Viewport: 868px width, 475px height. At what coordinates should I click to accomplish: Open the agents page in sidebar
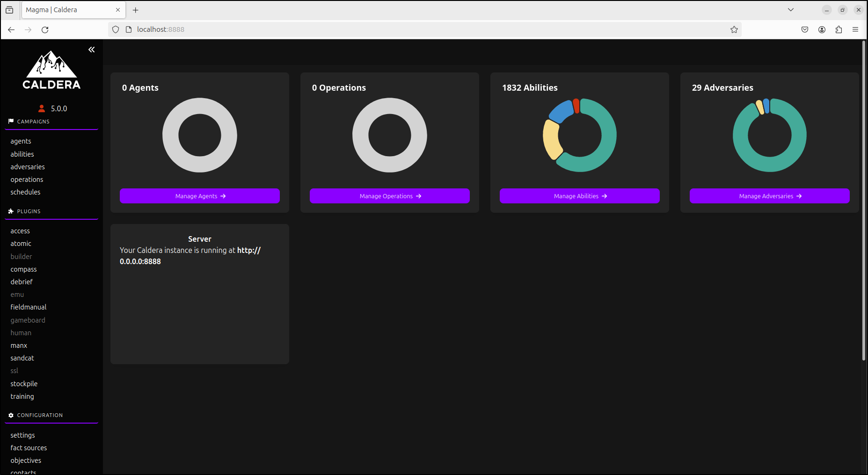click(x=21, y=141)
